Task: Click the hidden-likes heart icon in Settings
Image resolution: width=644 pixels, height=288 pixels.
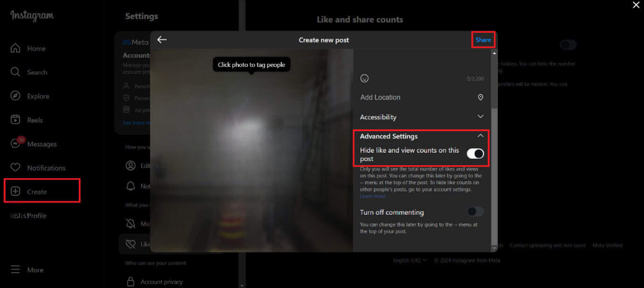Action: coord(131,244)
